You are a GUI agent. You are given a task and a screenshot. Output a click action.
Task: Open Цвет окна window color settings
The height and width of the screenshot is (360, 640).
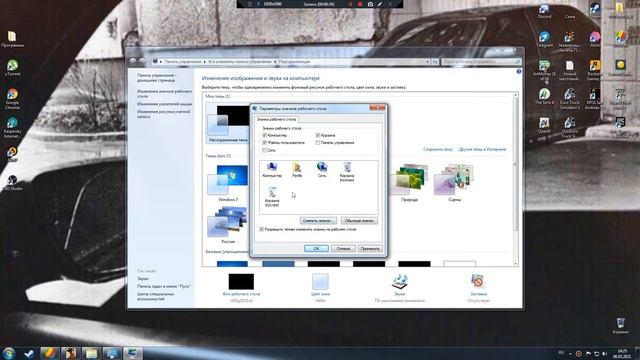(320, 287)
